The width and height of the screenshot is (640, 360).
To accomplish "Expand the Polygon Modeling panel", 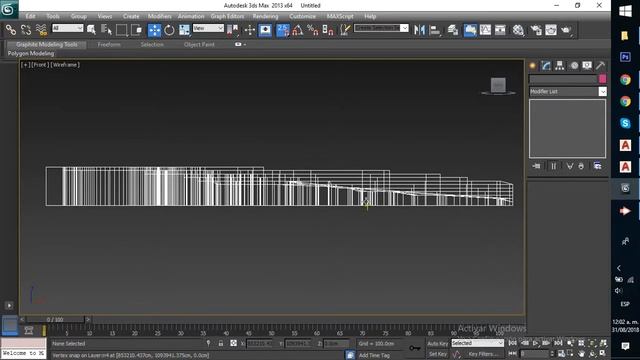I will (31, 53).
